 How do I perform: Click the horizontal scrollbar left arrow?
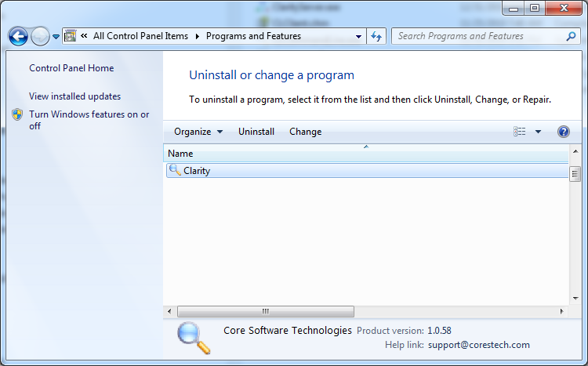click(x=169, y=311)
